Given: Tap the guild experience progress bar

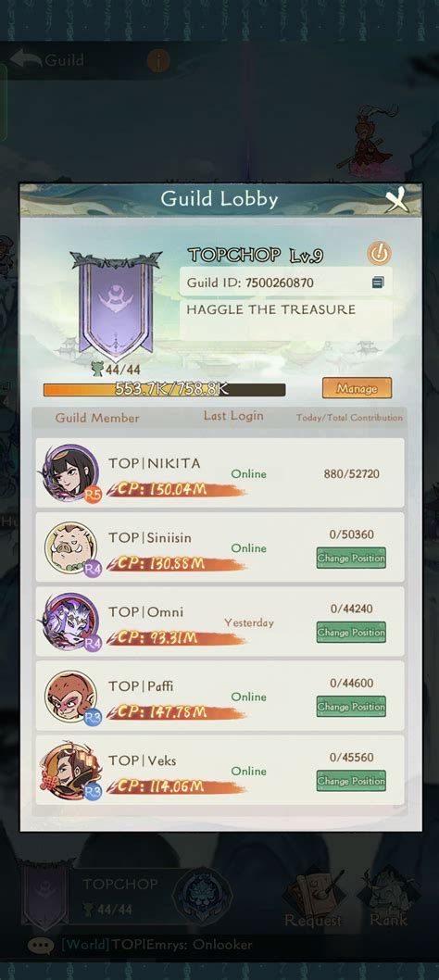Looking at the screenshot, I should pos(165,389).
